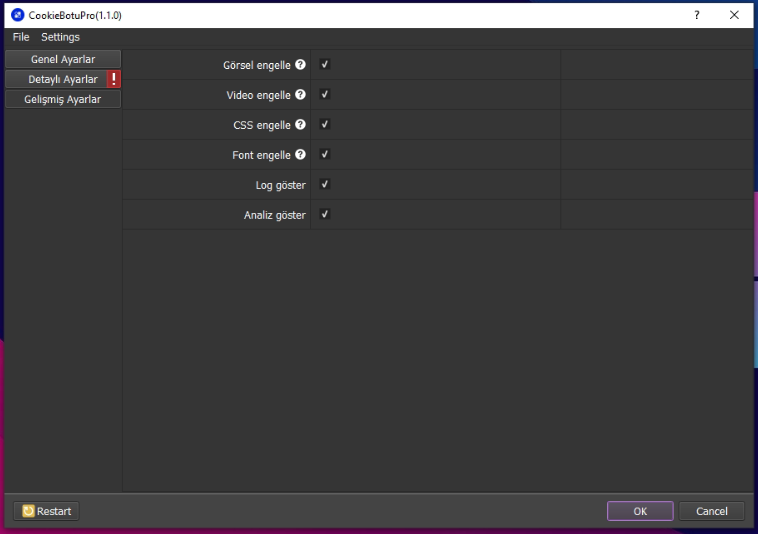This screenshot has width=758, height=534.
Task: Switch to the Genel Ayarlar tab
Action: click(63, 59)
